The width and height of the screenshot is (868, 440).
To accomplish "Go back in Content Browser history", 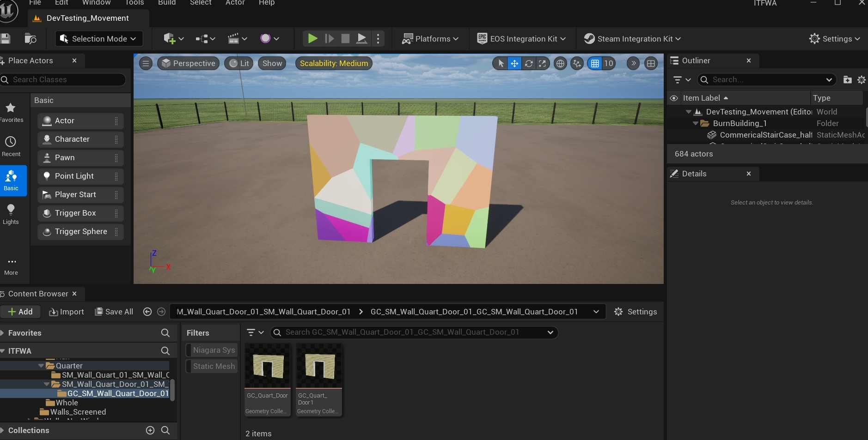I will click(147, 312).
